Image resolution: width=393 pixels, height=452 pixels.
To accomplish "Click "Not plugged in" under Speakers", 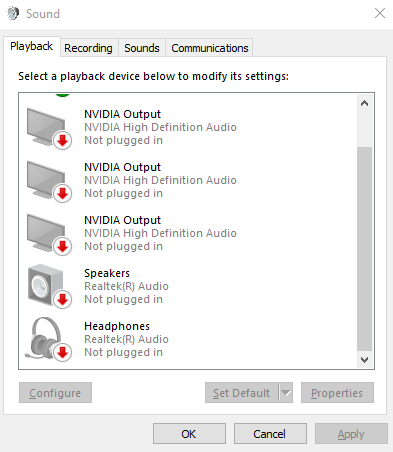I will pyautogui.click(x=123, y=299).
